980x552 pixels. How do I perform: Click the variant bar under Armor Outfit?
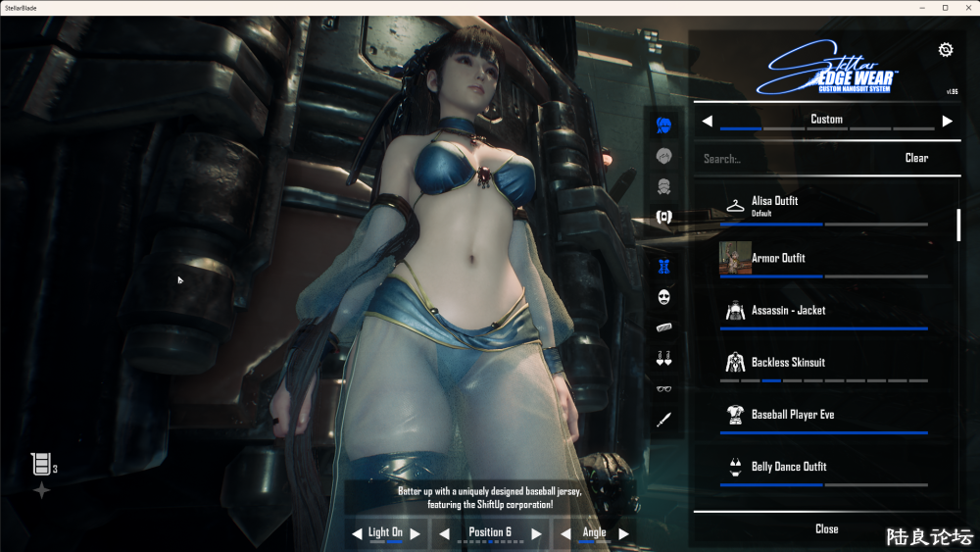[x=824, y=276]
